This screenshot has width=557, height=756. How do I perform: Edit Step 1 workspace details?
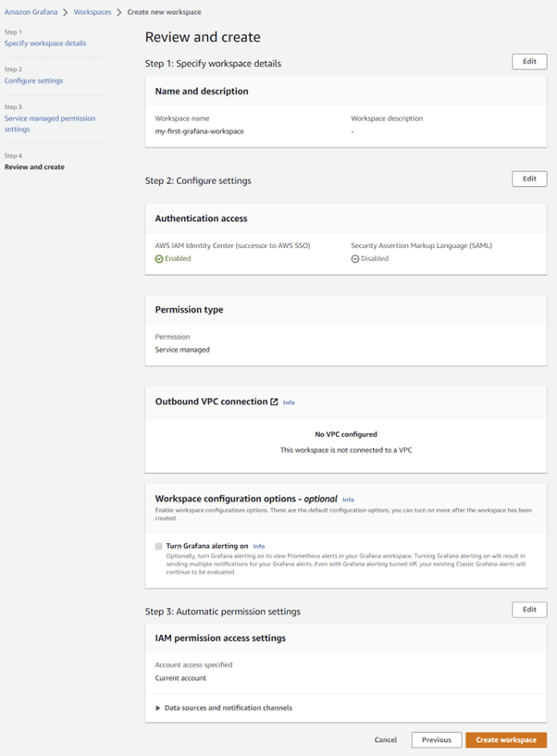529,61
